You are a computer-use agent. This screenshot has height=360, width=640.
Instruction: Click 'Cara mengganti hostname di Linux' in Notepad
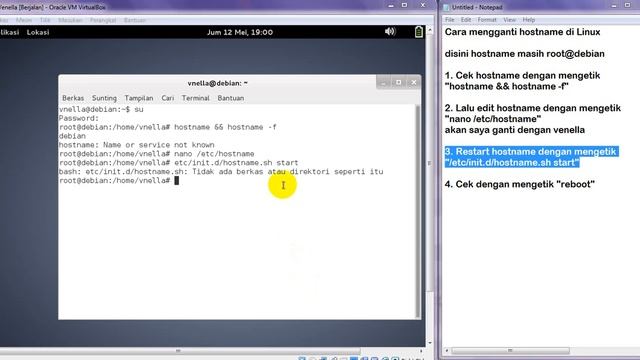[x=522, y=32]
